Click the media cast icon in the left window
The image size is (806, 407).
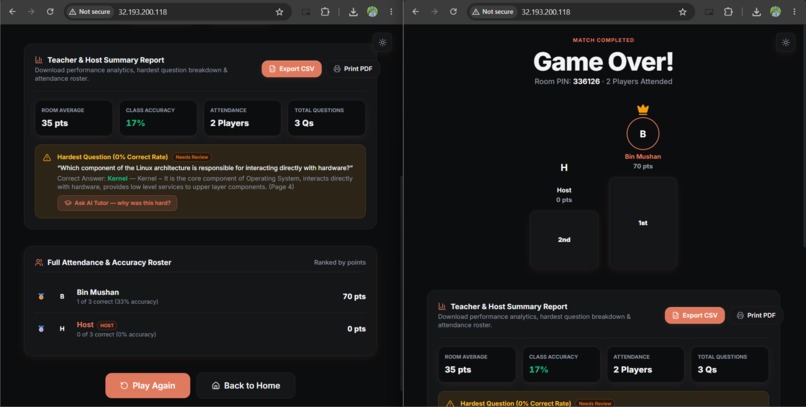[x=306, y=11]
